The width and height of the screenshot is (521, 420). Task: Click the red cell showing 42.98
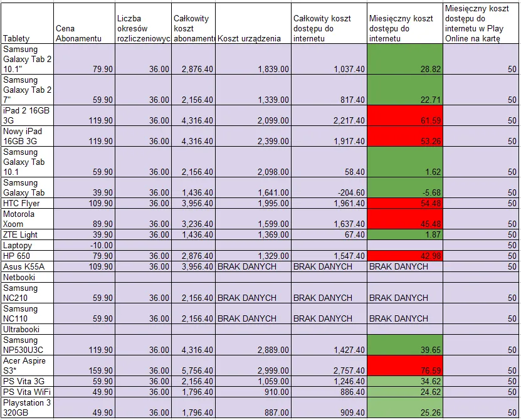coord(405,256)
